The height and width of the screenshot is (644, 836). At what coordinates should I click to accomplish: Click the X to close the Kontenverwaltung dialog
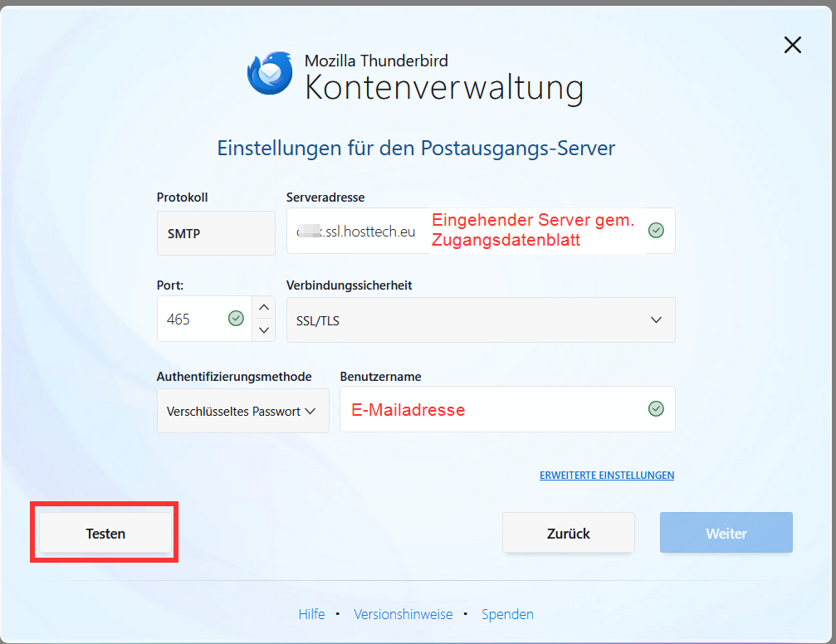[x=792, y=45]
